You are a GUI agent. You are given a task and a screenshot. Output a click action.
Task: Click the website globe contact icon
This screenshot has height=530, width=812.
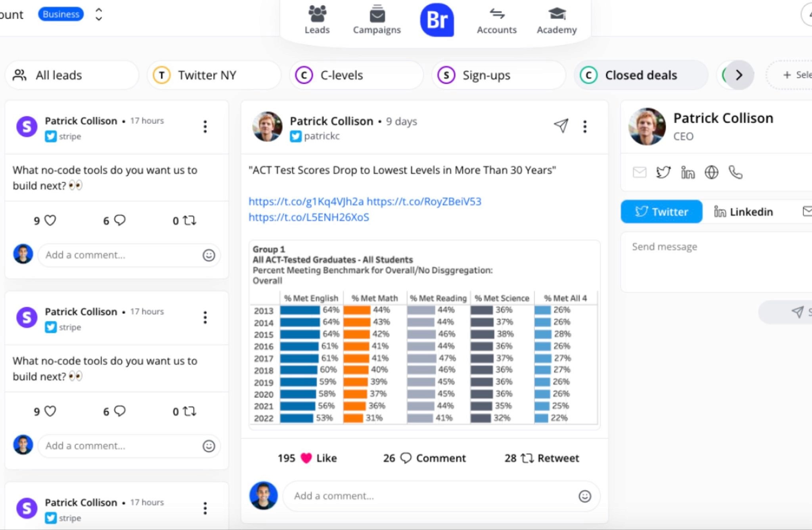(x=711, y=172)
